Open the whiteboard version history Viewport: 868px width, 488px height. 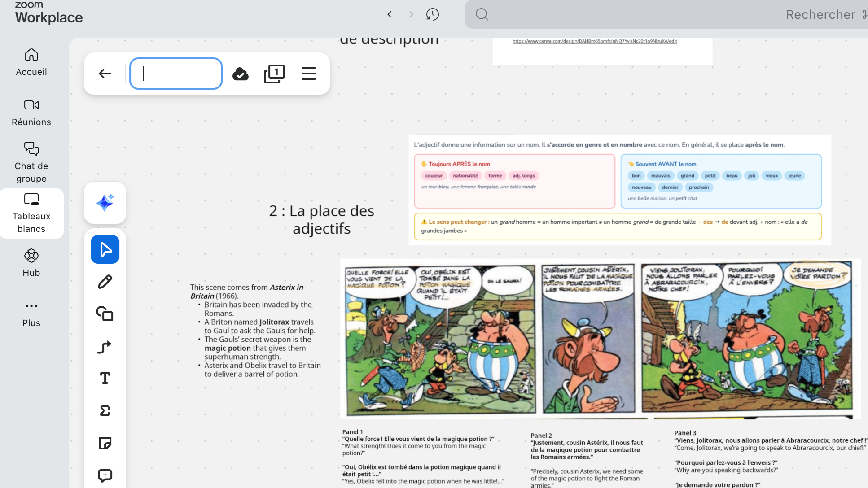pyautogui.click(x=432, y=14)
